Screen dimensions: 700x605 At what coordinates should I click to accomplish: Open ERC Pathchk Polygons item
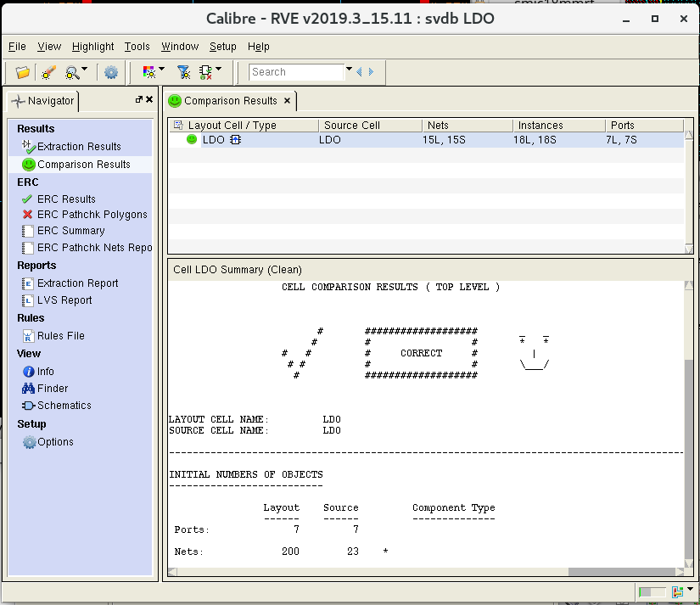(x=92, y=215)
